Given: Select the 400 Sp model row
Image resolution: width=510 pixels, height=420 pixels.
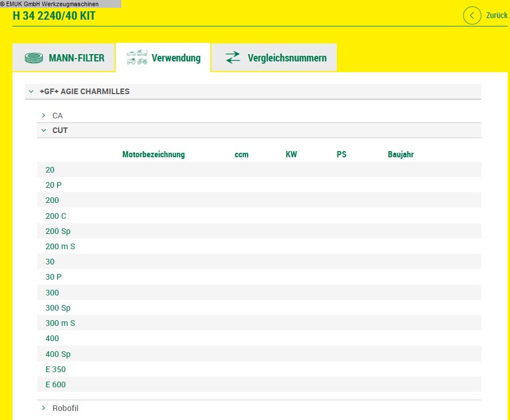Looking at the screenshot, I should [58, 354].
